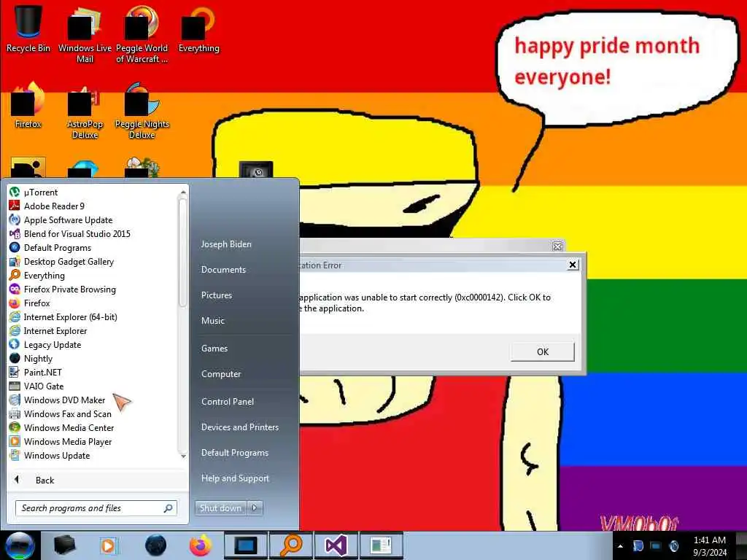747x560 pixels.
Task: Open µTorrent from the programs list
Action: tap(93, 192)
